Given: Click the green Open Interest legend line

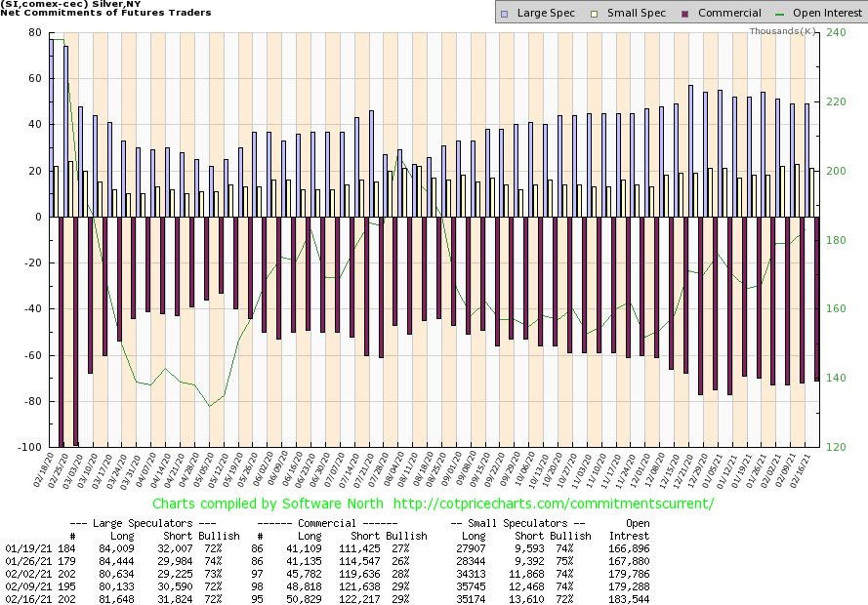Looking at the screenshot, I should (781, 13).
